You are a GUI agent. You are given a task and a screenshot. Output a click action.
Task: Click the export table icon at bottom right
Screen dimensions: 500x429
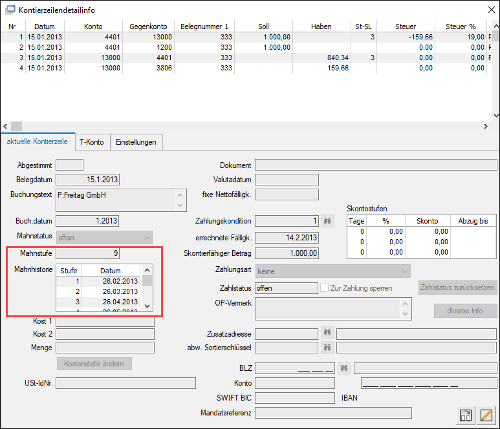pos(466,415)
